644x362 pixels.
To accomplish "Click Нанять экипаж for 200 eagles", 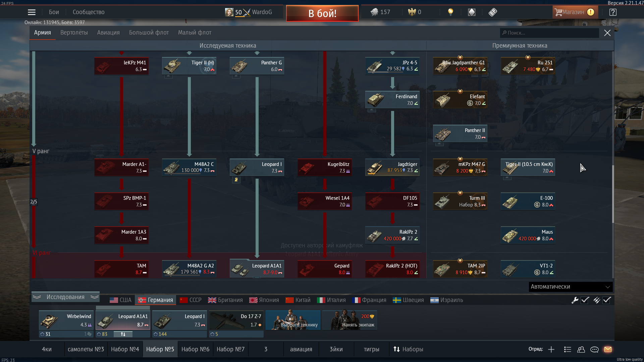I will pyautogui.click(x=350, y=320).
